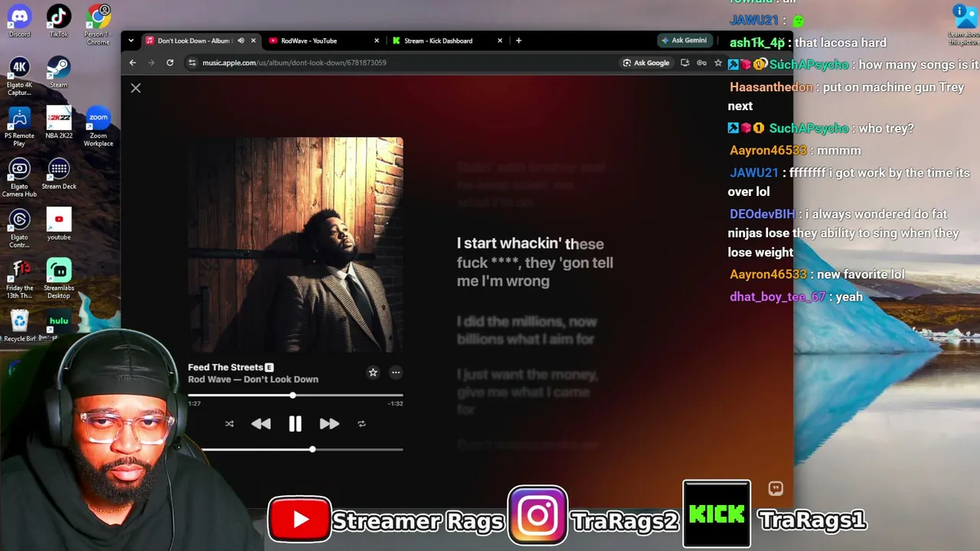
Task: Close the full-screen lyrics player view
Action: click(136, 88)
